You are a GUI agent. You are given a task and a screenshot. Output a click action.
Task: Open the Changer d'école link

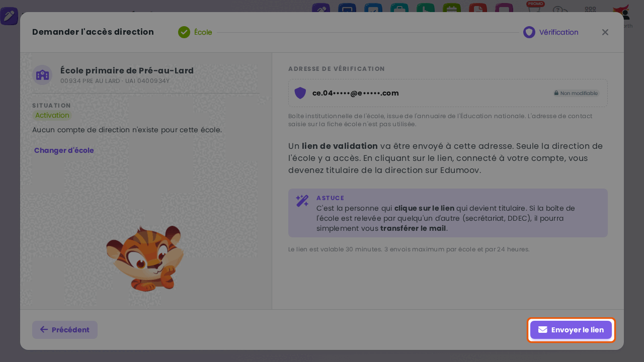(64, 150)
